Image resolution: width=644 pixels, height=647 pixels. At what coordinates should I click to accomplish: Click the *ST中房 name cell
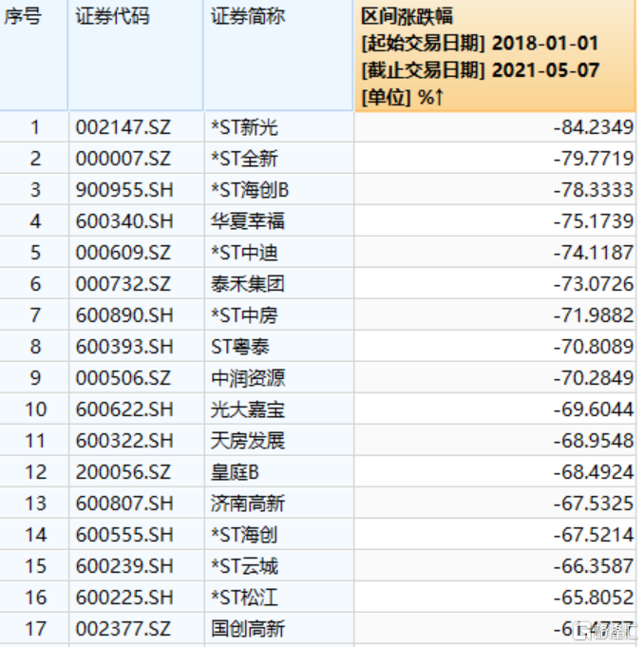point(245,315)
